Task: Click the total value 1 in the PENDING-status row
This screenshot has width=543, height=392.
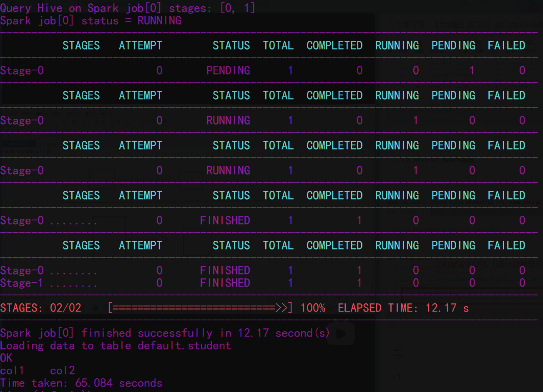Action: pos(290,70)
